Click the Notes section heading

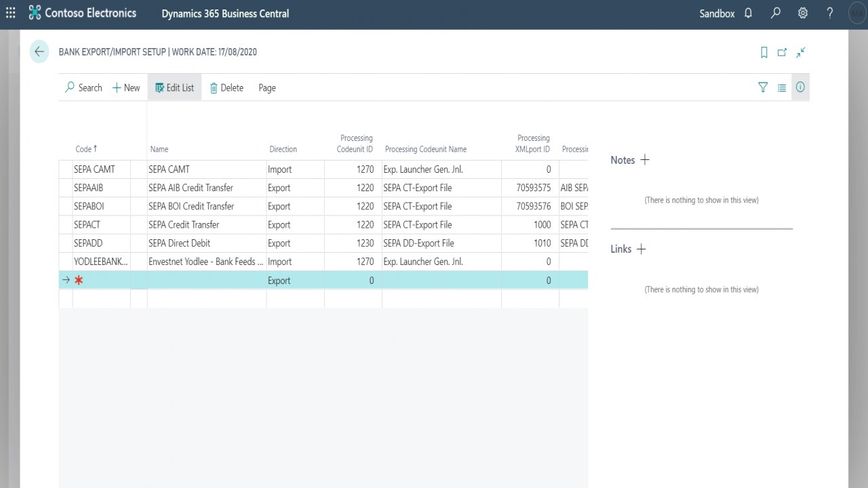(623, 160)
